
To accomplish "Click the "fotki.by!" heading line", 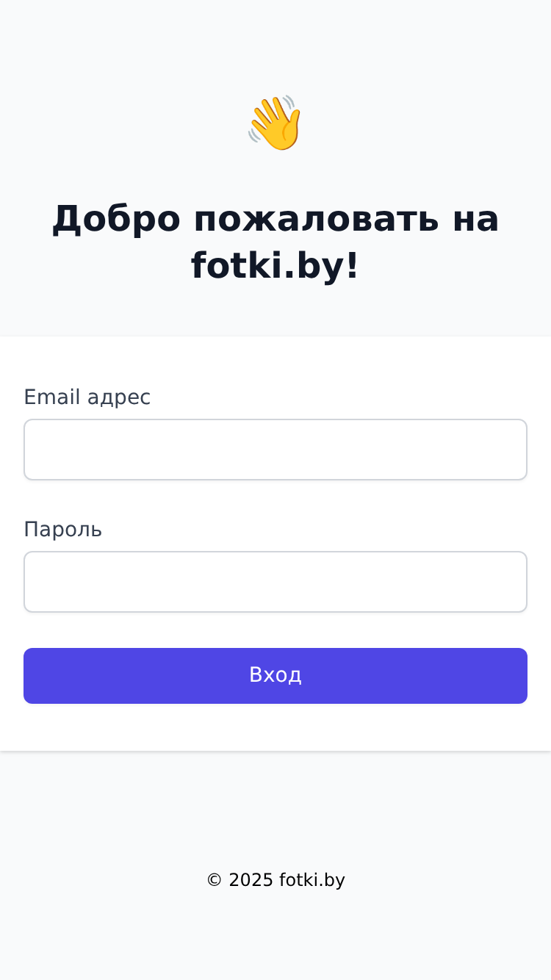I will point(275,266).
